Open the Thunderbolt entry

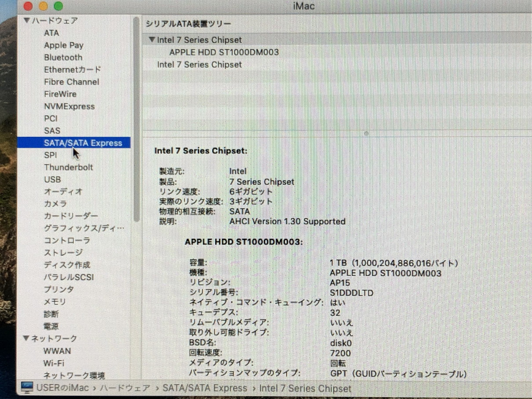[x=69, y=167]
